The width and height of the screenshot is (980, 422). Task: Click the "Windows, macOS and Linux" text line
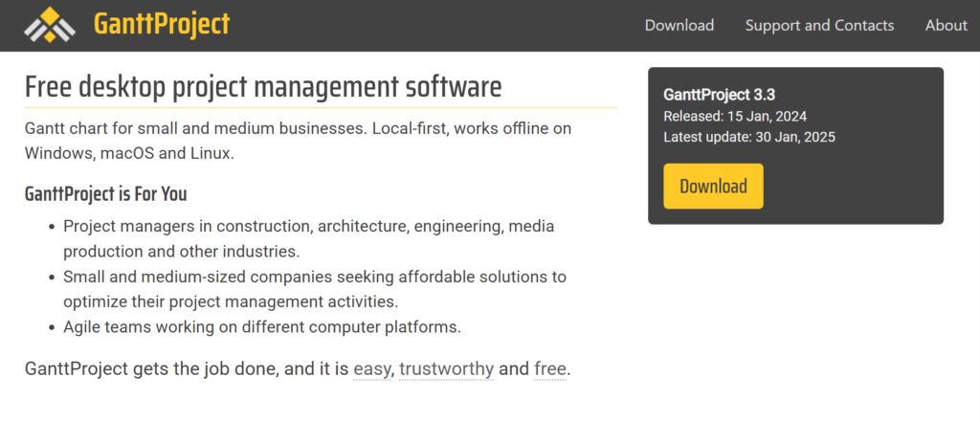pyautogui.click(x=128, y=153)
